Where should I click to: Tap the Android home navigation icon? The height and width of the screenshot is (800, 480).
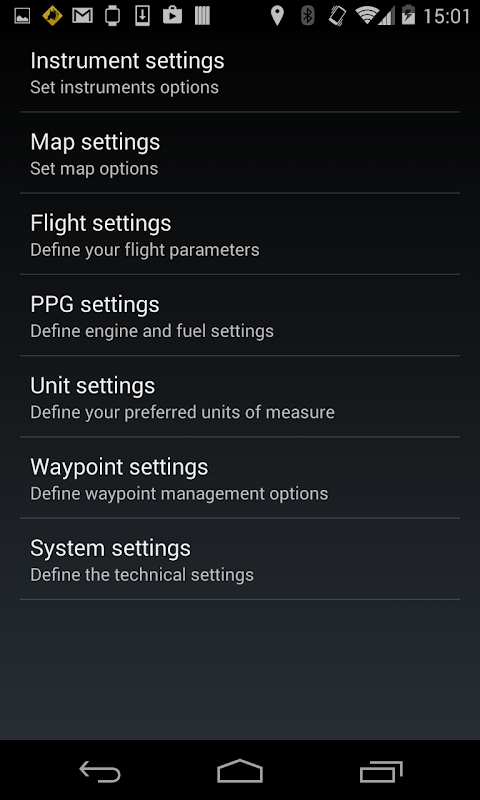[240, 771]
